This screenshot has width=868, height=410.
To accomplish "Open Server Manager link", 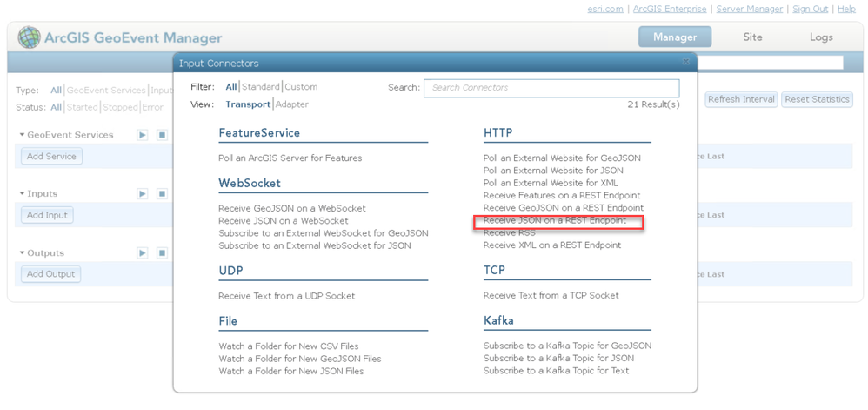I will point(750,9).
